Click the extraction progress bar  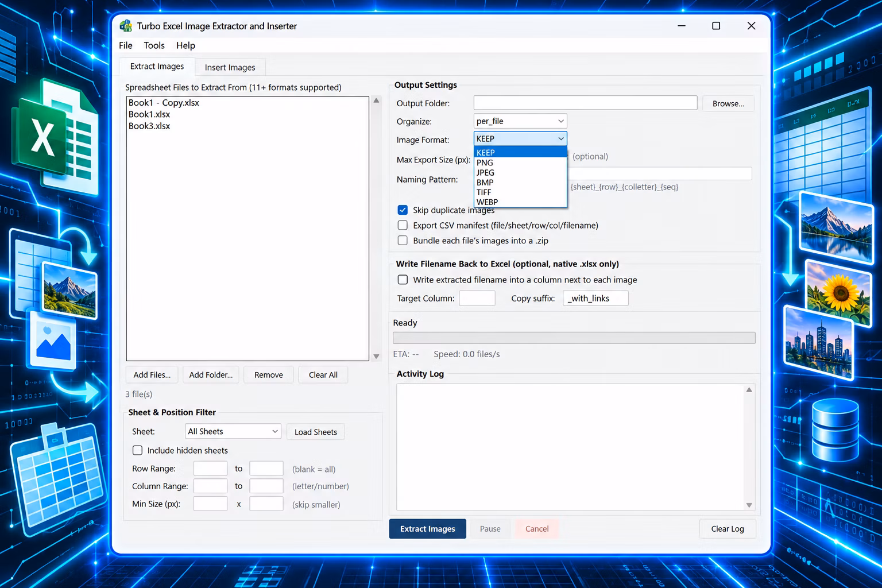pyautogui.click(x=574, y=338)
